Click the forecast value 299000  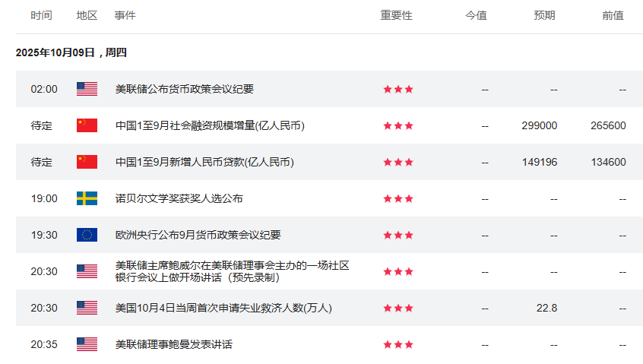pyautogui.click(x=540, y=125)
